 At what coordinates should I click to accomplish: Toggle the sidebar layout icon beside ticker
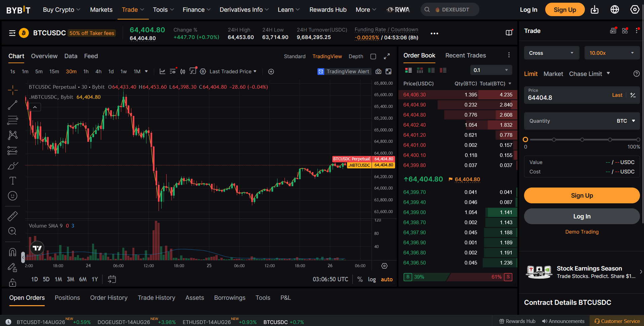[x=509, y=33]
